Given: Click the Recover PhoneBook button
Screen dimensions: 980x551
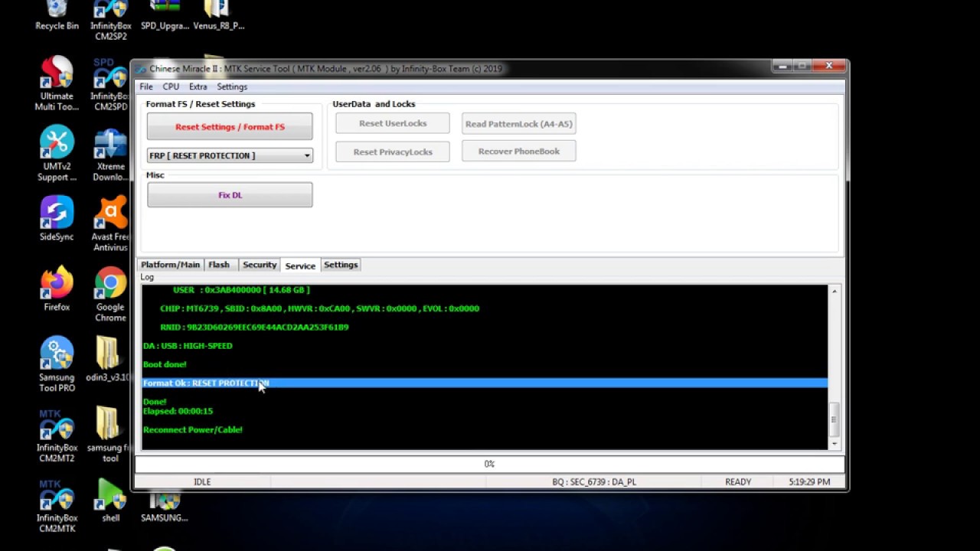Looking at the screenshot, I should click(x=519, y=152).
